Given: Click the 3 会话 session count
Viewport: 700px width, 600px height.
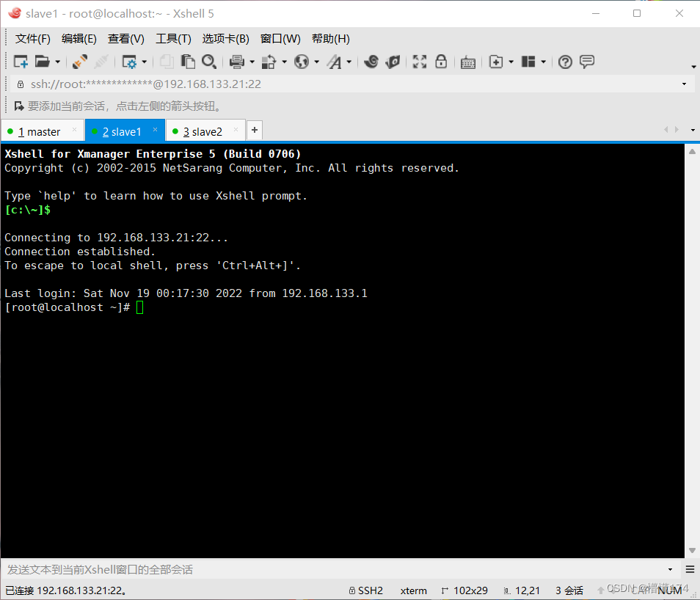Looking at the screenshot, I should pyautogui.click(x=569, y=590).
